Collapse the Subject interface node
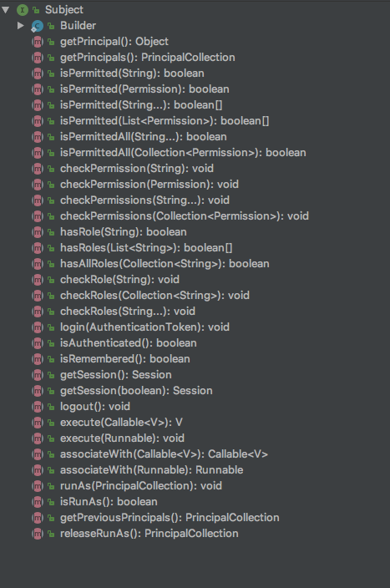Viewport: 390px width, 588px height. (6, 10)
